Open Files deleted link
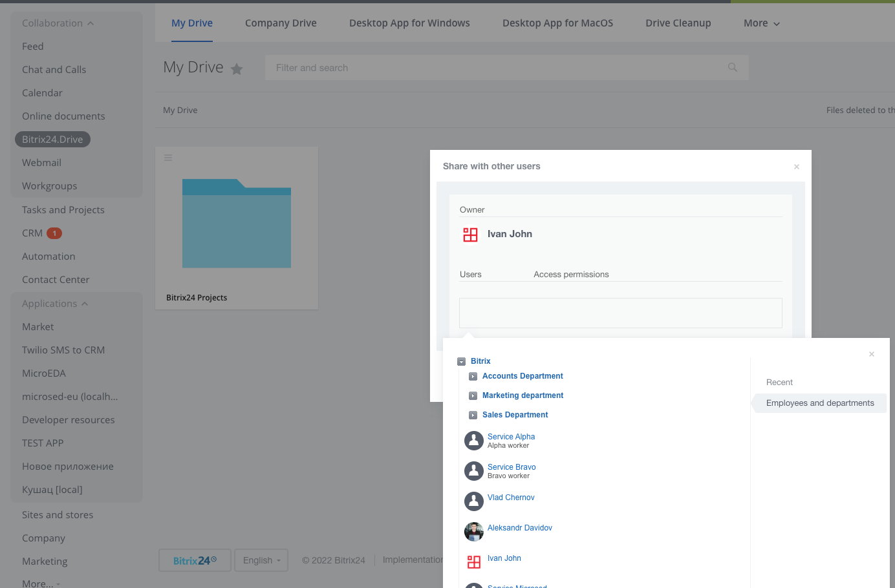Image resolution: width=895 pixels, height=588 pixels. [861, 110]
